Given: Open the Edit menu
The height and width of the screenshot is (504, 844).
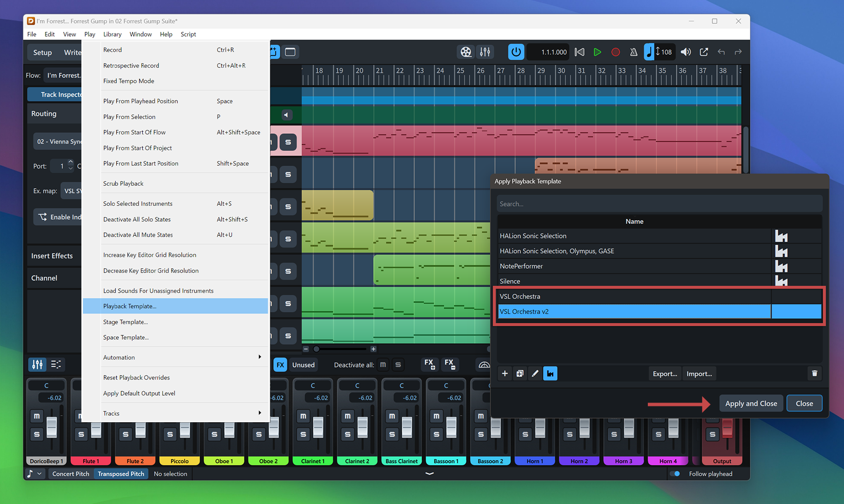Looking at the screenshot, I should [x=50, y=34].
